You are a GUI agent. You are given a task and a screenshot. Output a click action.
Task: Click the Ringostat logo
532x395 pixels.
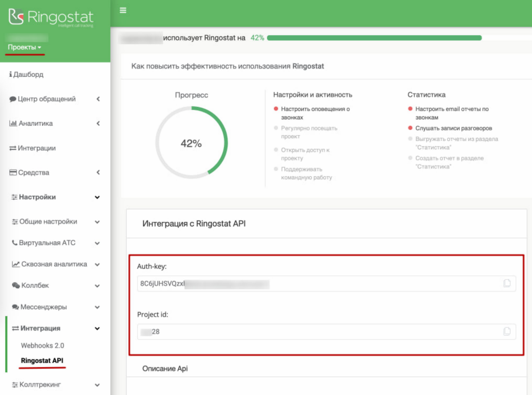(51, 17)
